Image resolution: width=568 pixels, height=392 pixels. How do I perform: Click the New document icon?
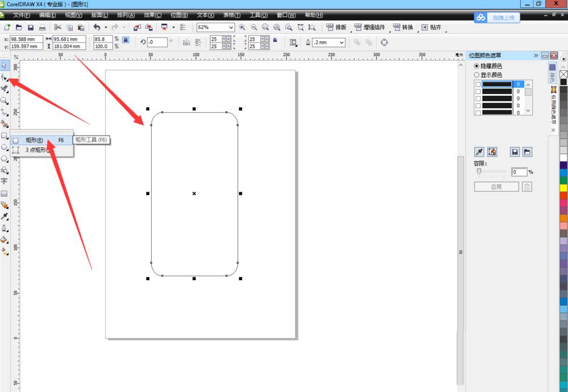coord(7,27)
